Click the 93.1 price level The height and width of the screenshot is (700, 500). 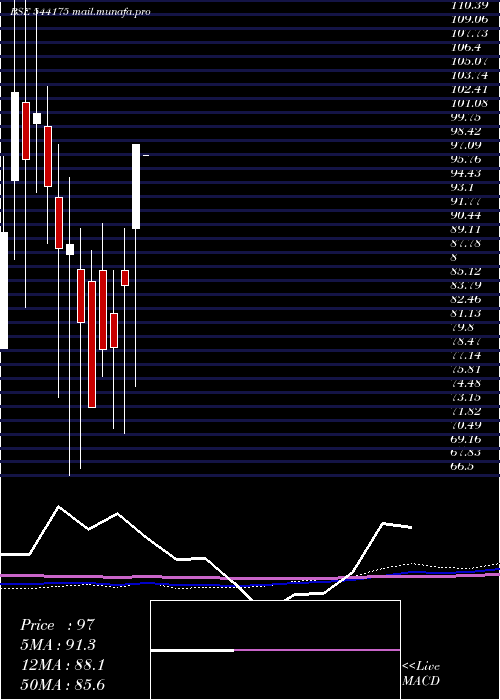pos(462,187)
